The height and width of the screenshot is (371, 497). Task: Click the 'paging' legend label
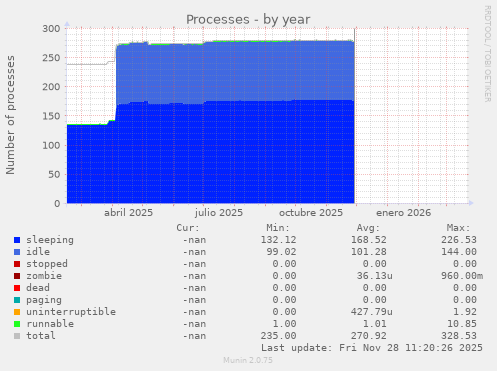pos(44,300)
